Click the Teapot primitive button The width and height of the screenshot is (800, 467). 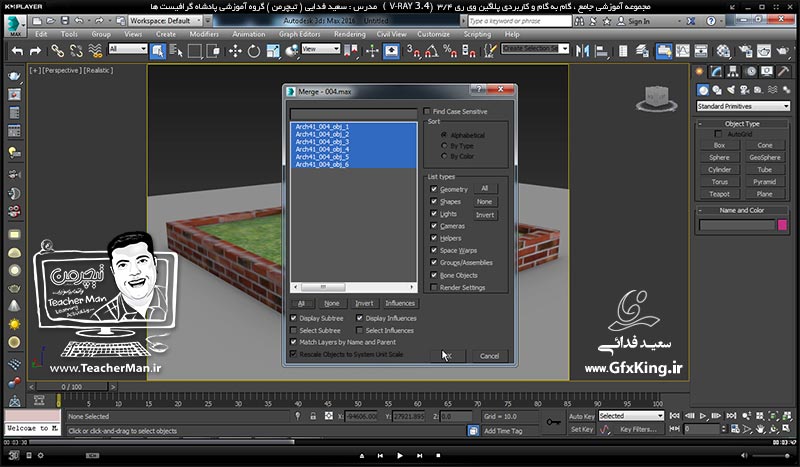719,194
